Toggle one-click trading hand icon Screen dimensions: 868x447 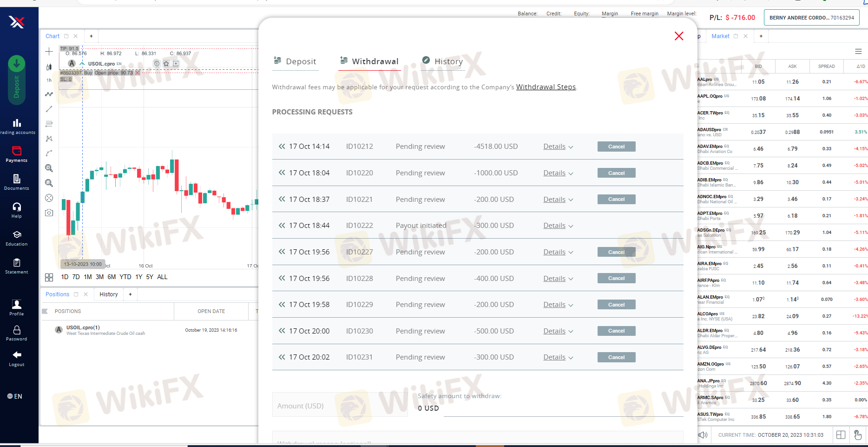(858, 435)
